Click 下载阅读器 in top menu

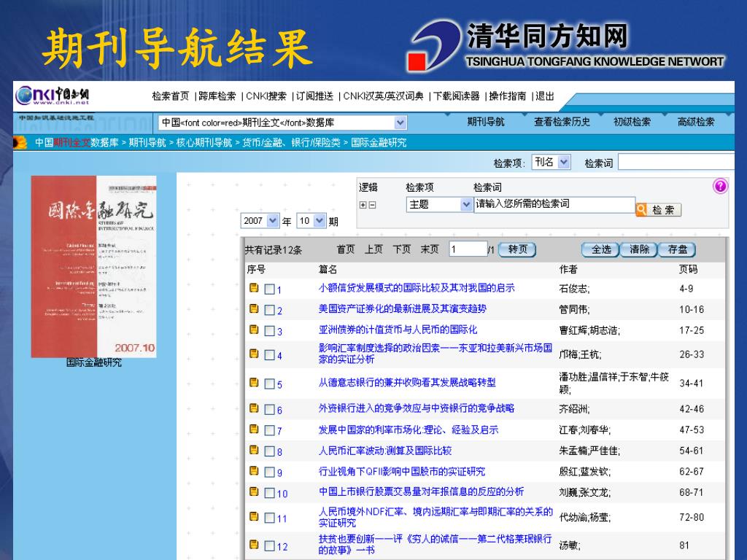457,96
